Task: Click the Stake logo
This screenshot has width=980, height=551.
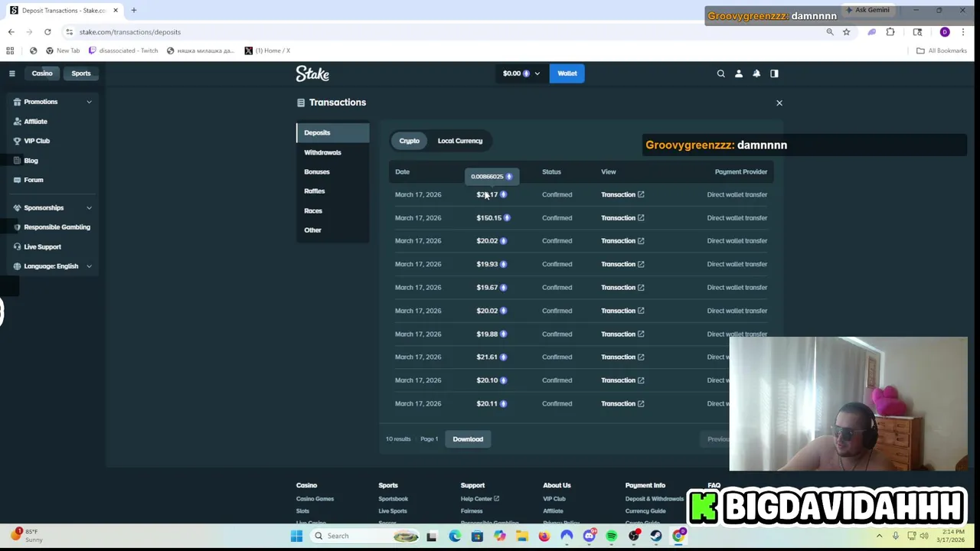Action: coord(312,73)
